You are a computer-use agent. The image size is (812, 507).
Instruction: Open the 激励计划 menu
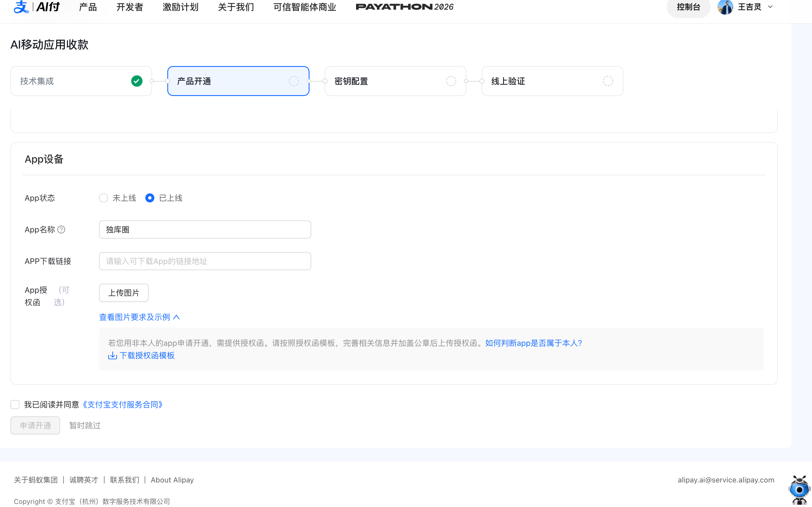pyautogui.click(x=181, y=7)
